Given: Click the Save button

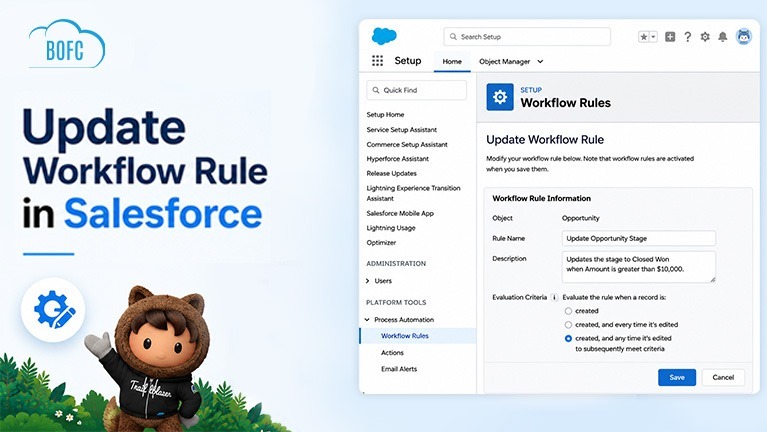Looking at the screenshot, I should [x=677, y=377].
